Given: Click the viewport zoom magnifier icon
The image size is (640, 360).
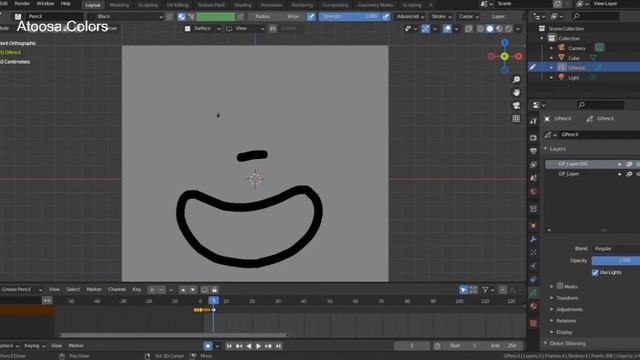Looking at the screenshot, I should click(516, 80).
